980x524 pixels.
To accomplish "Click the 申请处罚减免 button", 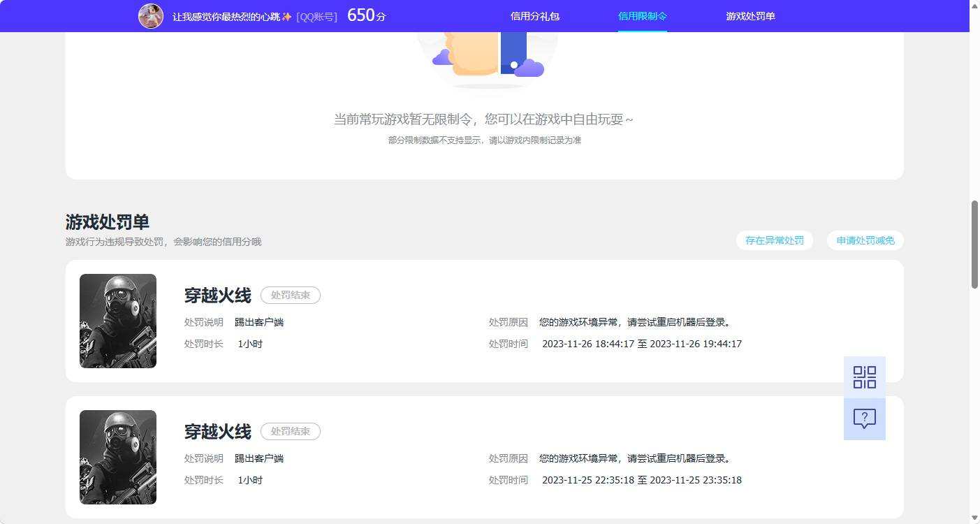I will [865, 240].
